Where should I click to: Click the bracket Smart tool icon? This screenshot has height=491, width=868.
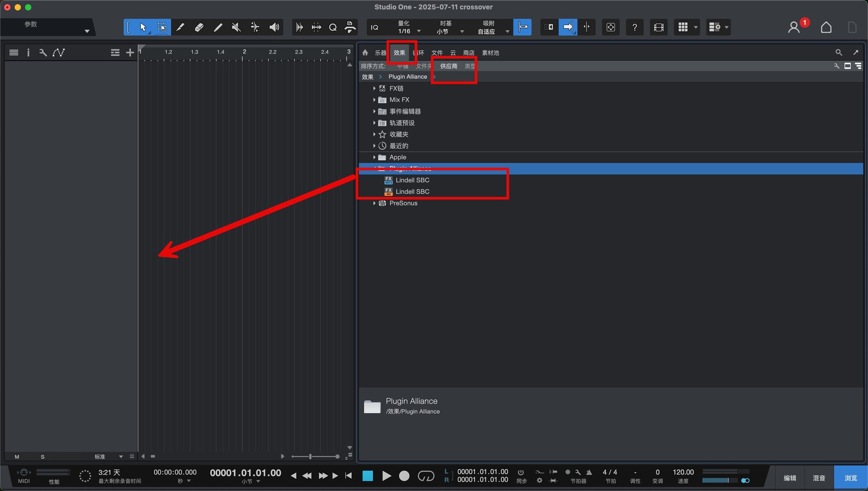click(x=129, y=27)
